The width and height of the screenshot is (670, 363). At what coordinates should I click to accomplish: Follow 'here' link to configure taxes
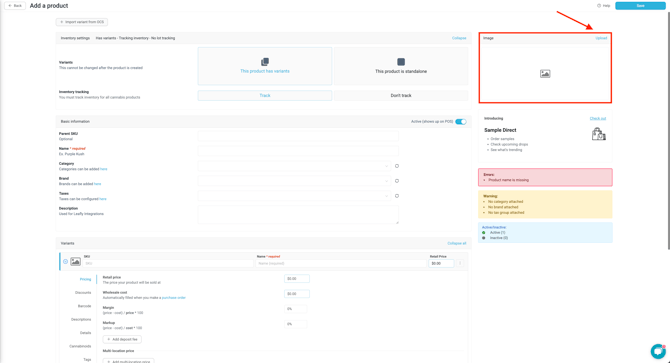[103, 199]
